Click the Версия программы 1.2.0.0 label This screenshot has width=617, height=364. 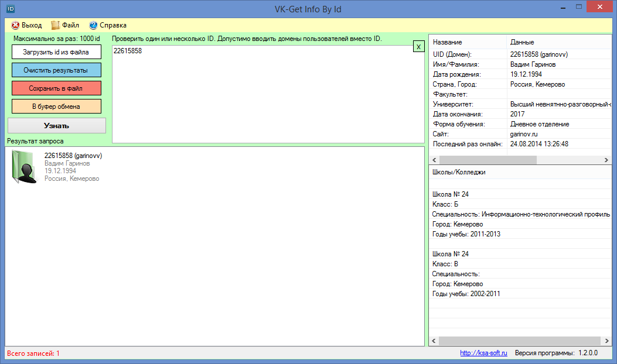click(556, 353)
